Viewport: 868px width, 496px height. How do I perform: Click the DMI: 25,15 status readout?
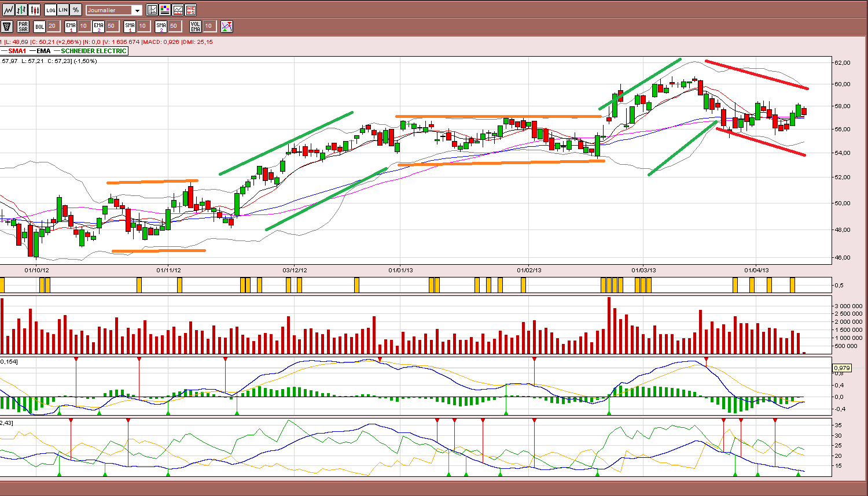[197, 42]
